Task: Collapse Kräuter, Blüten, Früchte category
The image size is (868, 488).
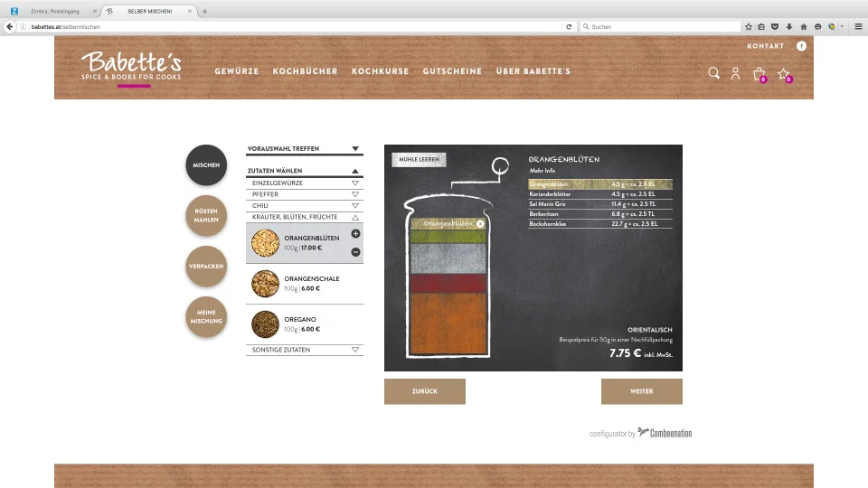Action: coord(305,217)
